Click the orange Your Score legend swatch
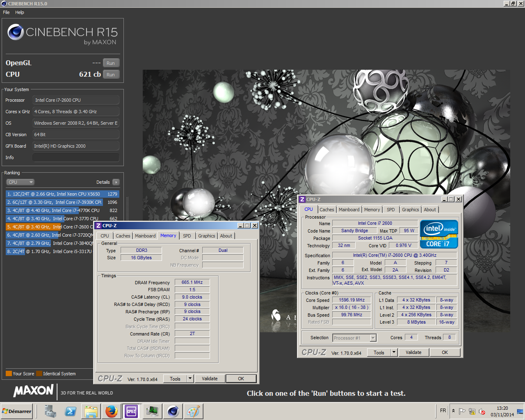 click(9, 374)
